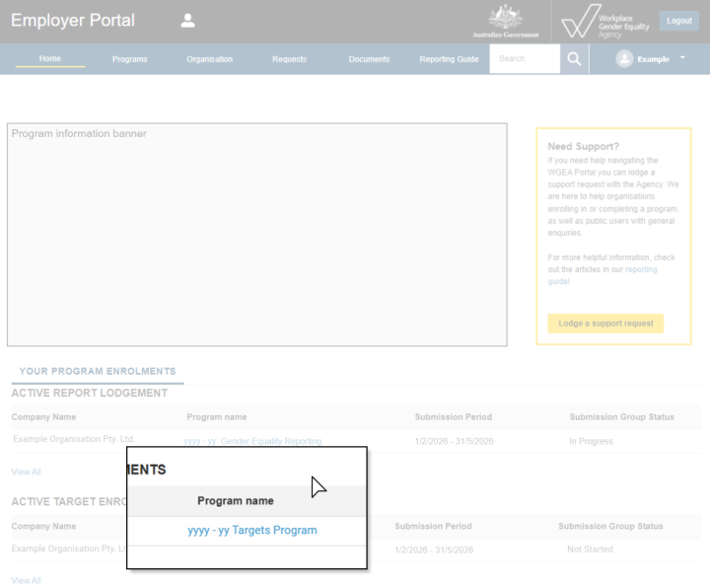Screen dimensions: 710x588
Task: Click the Program information banner area
Action: pos(256,235)
